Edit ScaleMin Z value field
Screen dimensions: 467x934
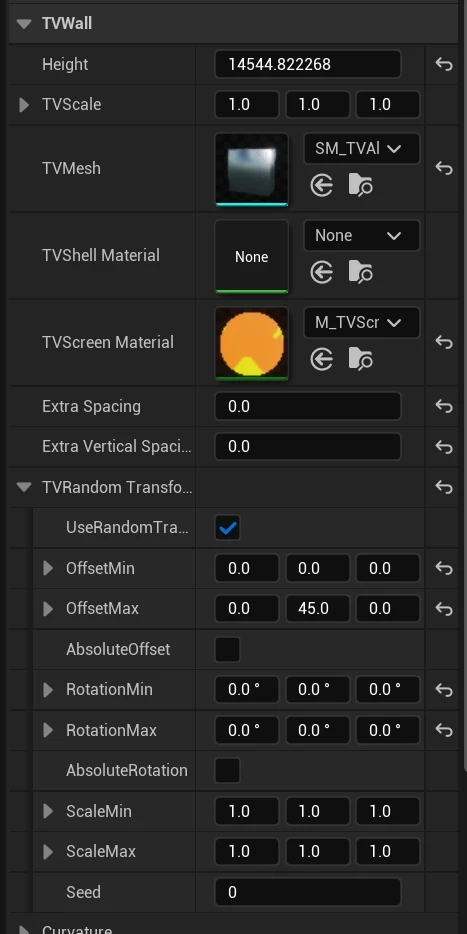pos(388,811)
